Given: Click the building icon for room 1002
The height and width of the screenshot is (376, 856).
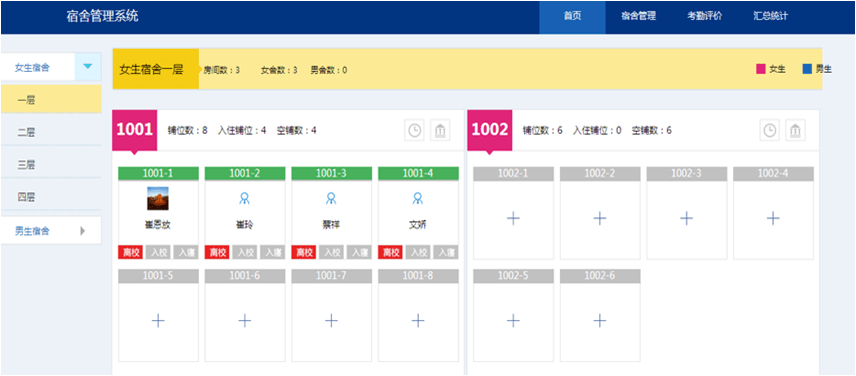Looking at the screenshot, I should pyautogui.click(x=795, y=131).
